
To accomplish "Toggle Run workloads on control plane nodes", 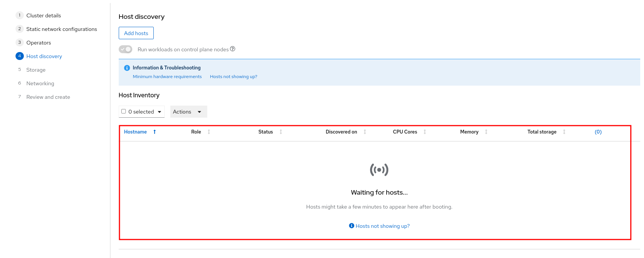I will coord(125,49).
